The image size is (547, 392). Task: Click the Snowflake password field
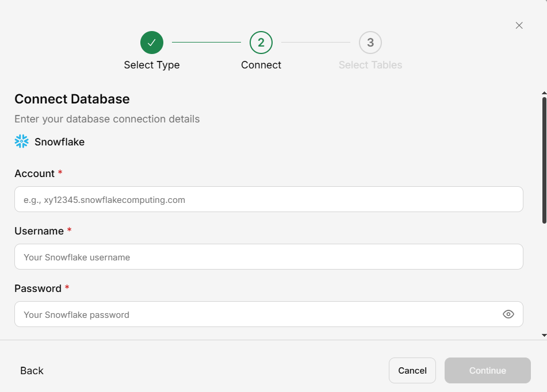click(256, 314)
